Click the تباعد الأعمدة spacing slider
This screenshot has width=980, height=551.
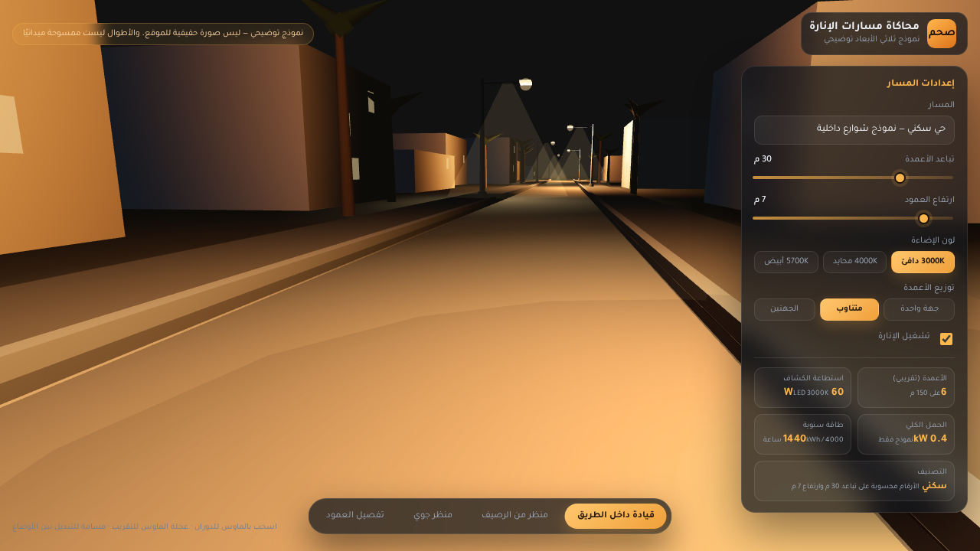coord(853,178)
